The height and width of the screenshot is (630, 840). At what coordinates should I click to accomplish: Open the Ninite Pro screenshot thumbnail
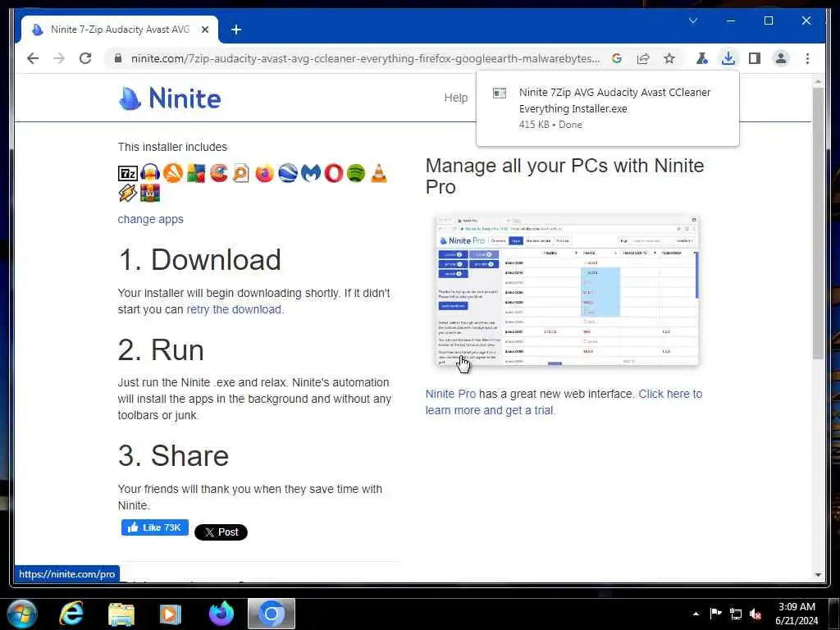point(567,290)
